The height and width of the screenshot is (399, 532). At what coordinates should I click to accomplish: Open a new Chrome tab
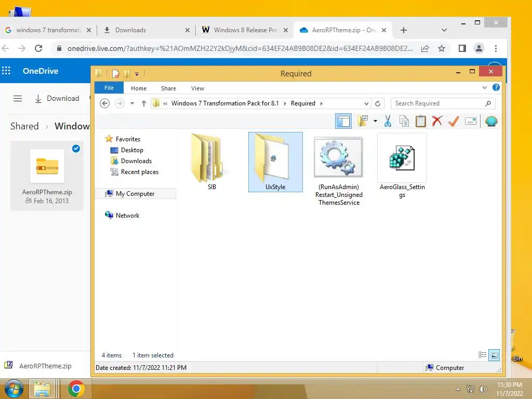[x=403, y=30]
